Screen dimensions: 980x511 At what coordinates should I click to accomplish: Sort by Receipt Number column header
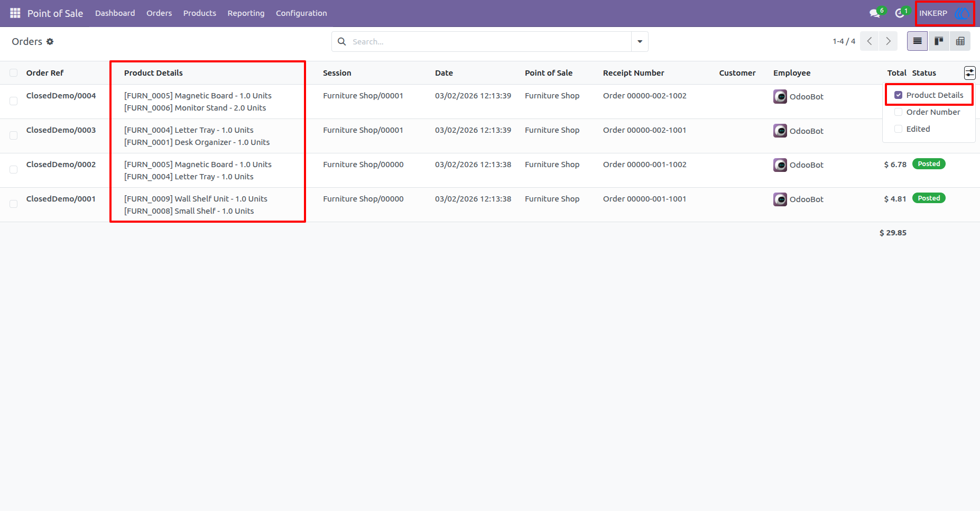pos(634,73)
